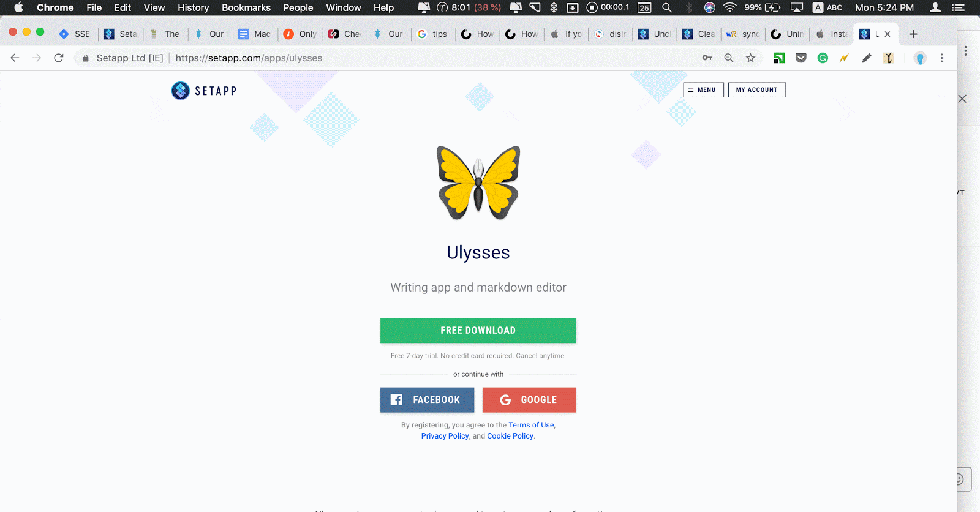Open a new tab with the plus button
This screenshot has width=980, height=512.
pos(913,34)
